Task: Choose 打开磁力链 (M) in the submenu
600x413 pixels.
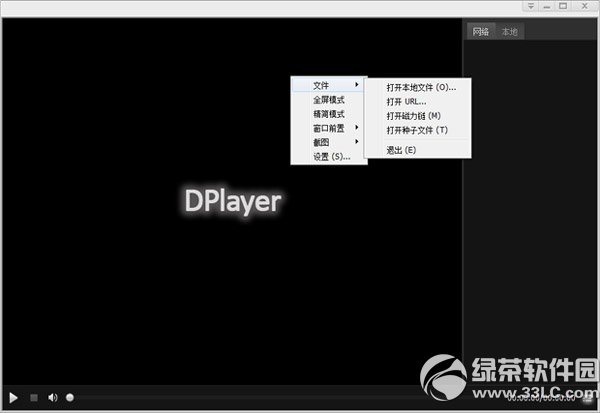Action: [418, 116]
